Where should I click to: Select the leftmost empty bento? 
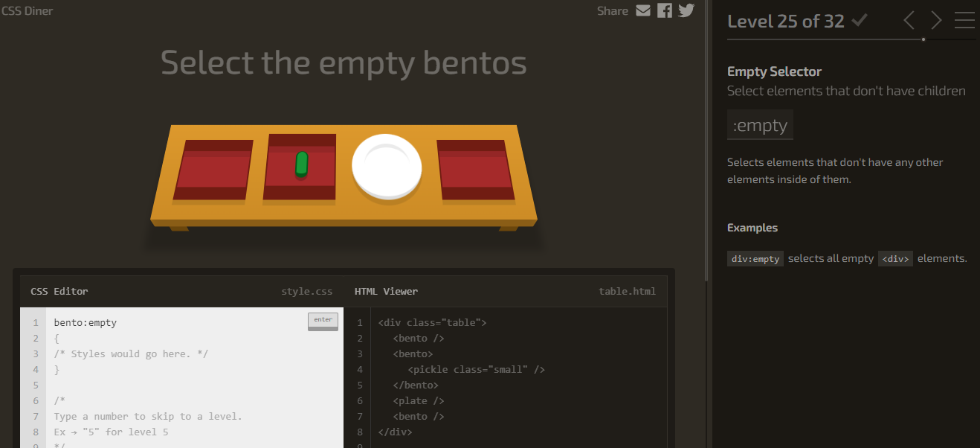[213, 170]
